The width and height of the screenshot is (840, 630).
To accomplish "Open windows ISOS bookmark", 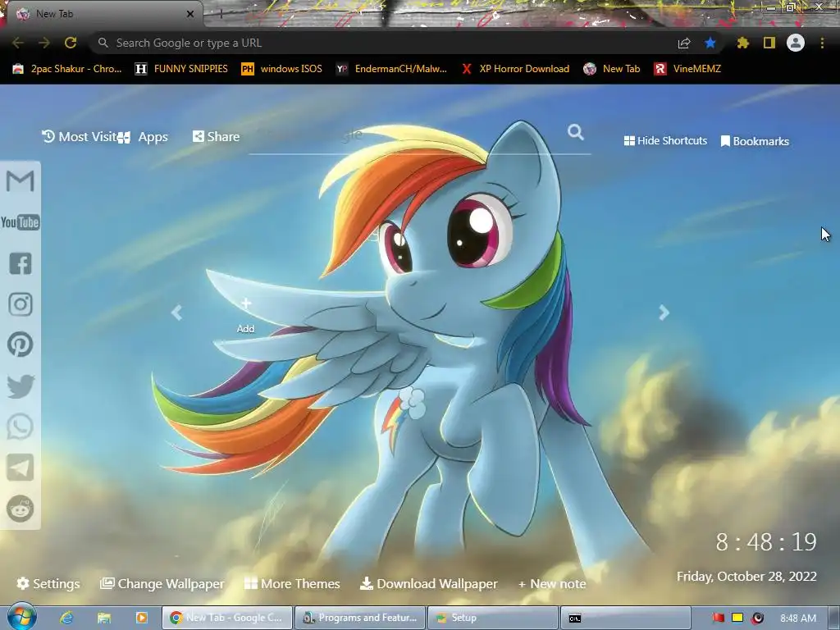I will coord(282,69).
